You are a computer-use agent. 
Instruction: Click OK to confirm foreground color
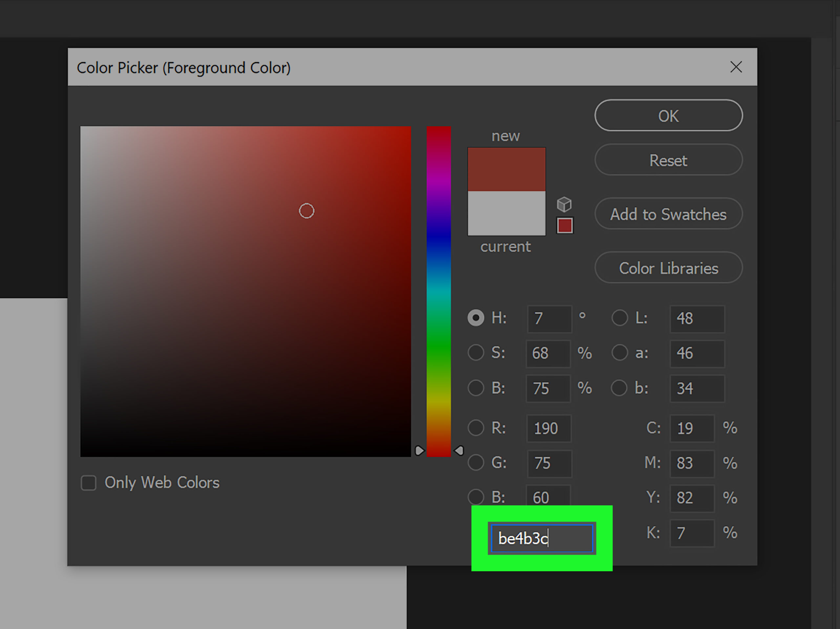coord(667,115)
